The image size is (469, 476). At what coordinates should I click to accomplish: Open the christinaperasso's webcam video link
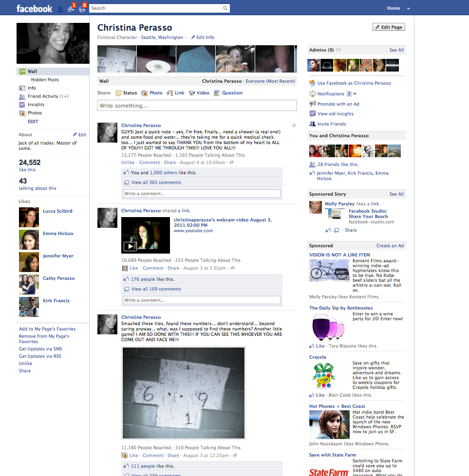coord(223,222)
